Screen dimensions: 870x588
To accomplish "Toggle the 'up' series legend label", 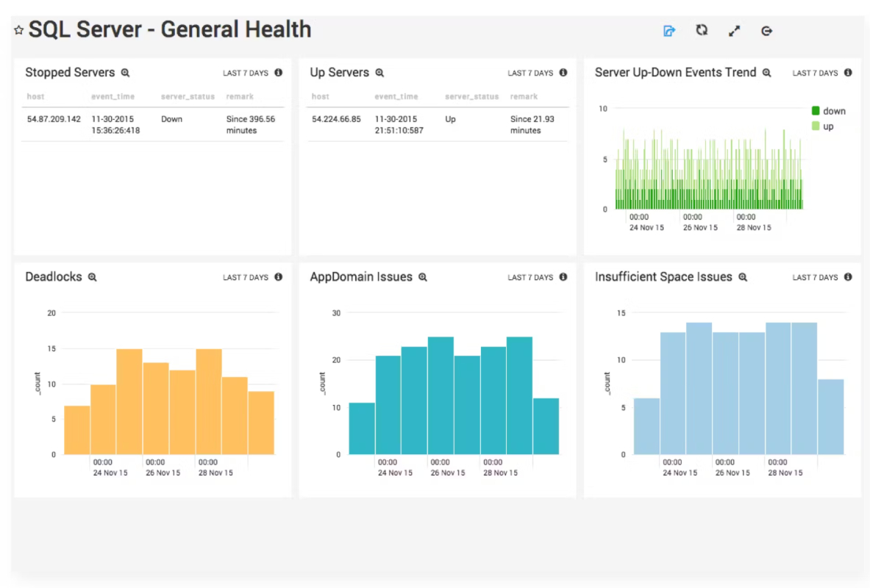I will 828,126.
